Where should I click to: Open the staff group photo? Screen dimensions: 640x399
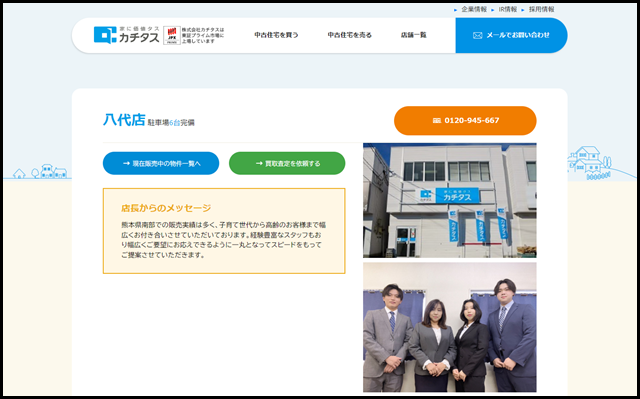coord(449,327)
